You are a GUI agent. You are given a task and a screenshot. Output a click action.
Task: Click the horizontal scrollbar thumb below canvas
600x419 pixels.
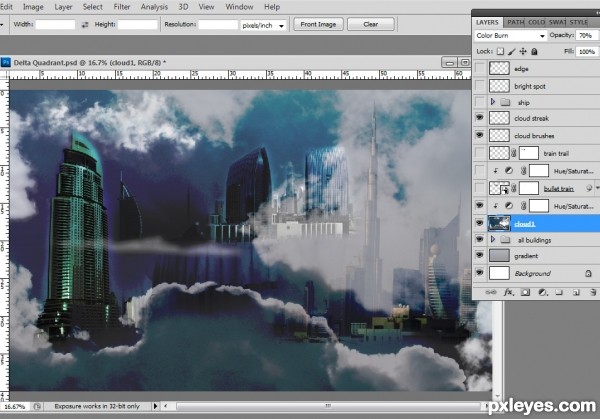click(328, 406)
